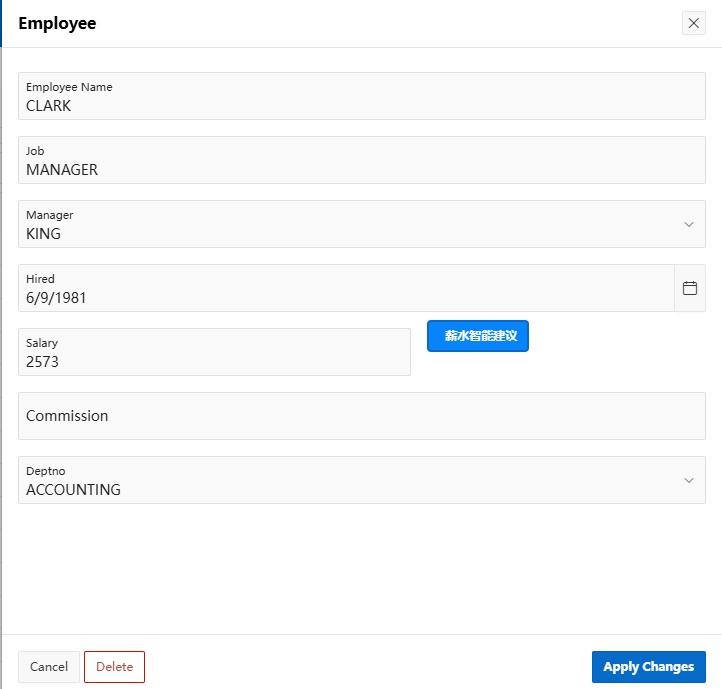Screen dimensions: 722x689
Task: Click into the empty Commission field
Action: (361, 416)
